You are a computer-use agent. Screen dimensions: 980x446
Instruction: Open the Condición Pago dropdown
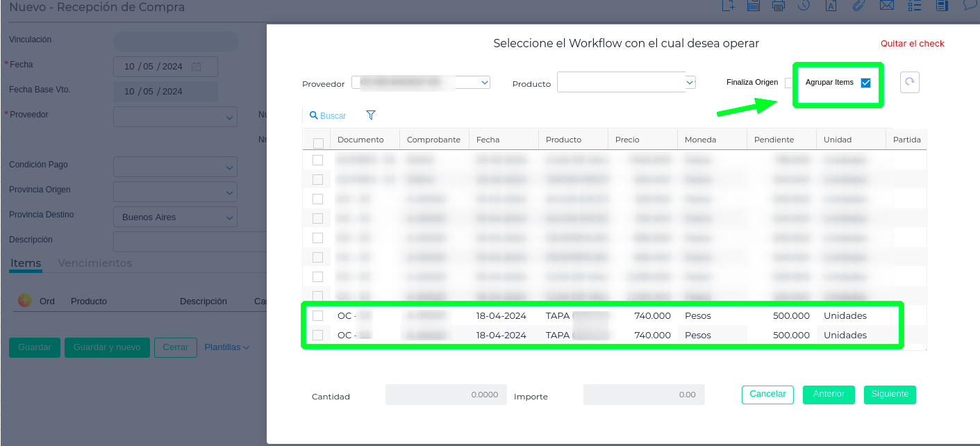pos(175,167)
